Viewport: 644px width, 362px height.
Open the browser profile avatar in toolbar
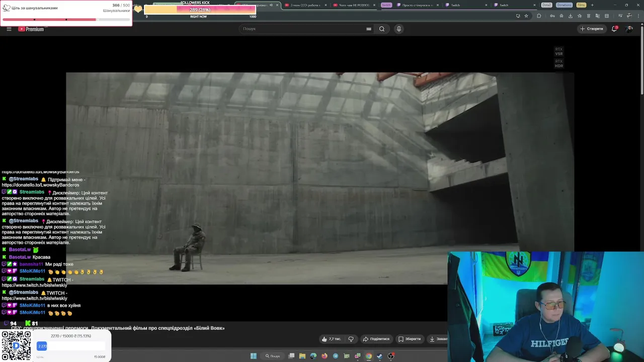click(629, 16)
